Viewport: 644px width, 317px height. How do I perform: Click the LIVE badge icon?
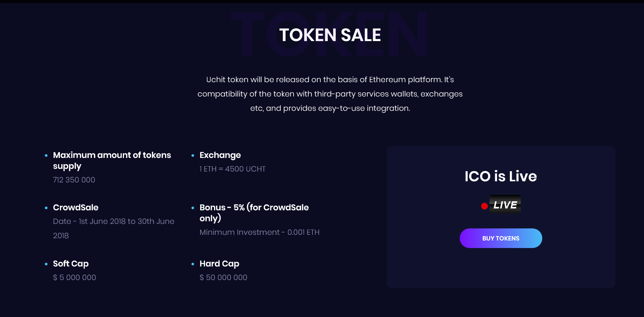point(505,204)
